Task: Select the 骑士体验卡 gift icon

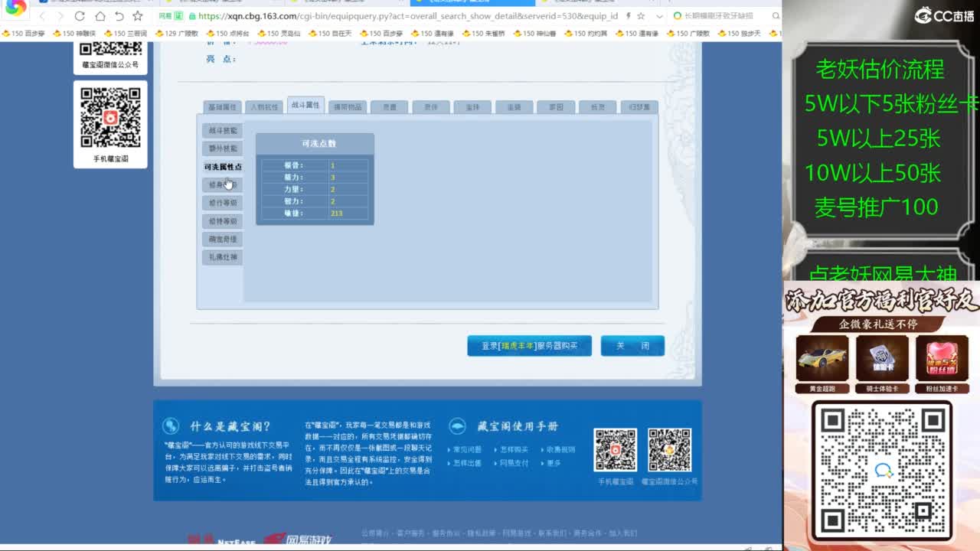Action: (x=882, y=359)
